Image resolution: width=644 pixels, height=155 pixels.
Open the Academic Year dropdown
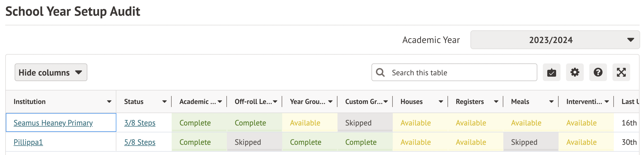coord(555,40)
